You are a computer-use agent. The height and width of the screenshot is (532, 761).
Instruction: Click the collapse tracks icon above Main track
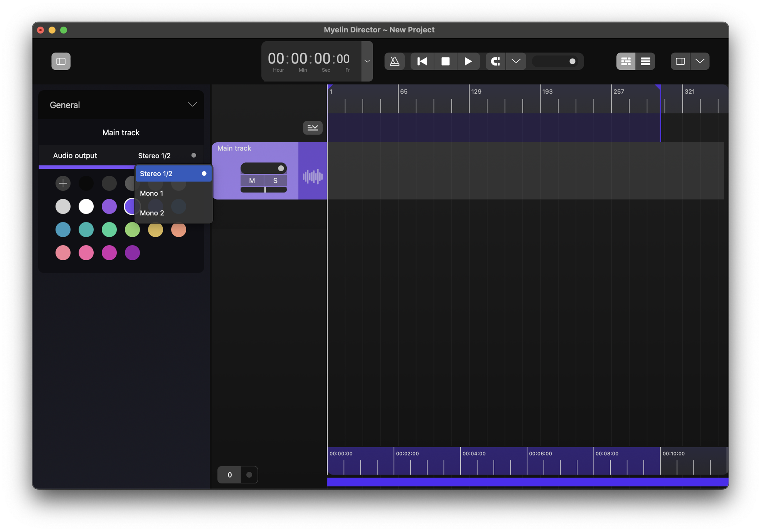(313, 128)
